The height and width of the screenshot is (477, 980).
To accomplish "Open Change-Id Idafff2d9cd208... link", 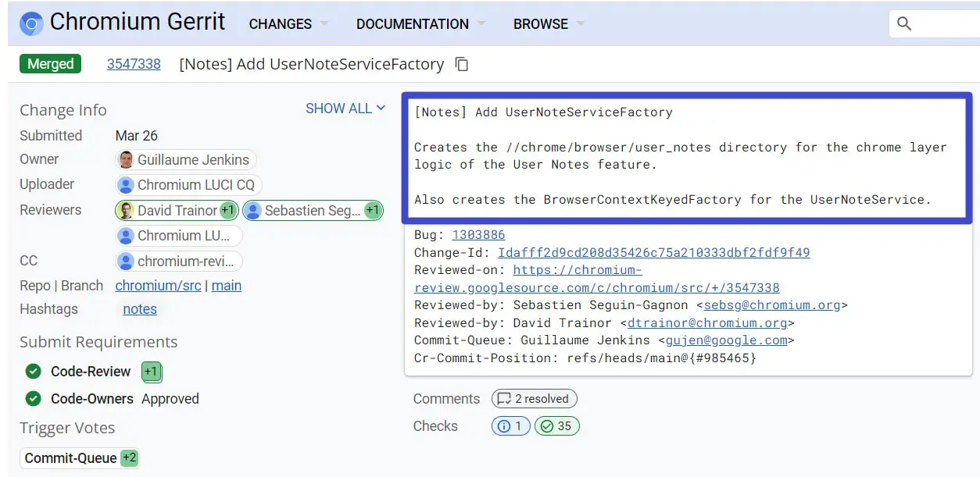I will (x=654, y=252).
